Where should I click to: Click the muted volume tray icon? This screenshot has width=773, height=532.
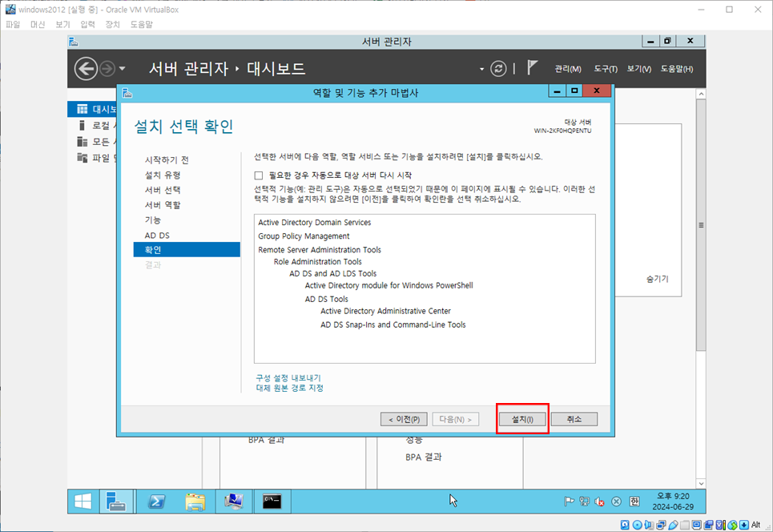coord(599,502)
